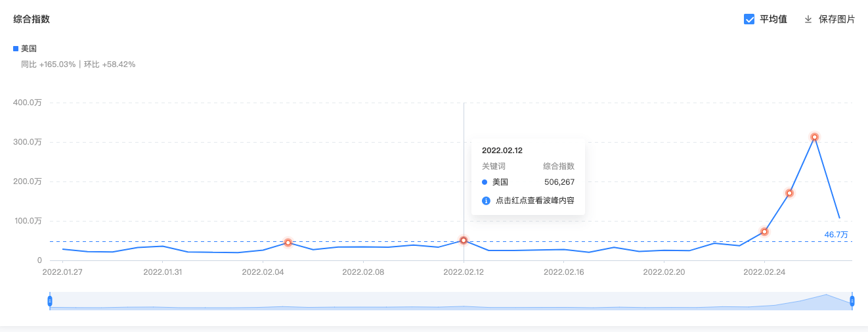Click the red peak marker near 2022.02.05
This screenshot has height=332, width=868.
pos(288,243)
